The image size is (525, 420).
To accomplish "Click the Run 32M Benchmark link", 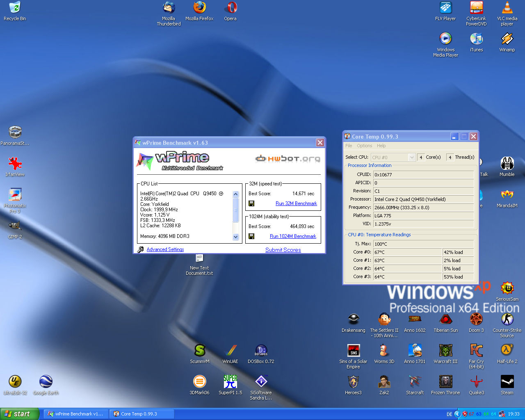I will pos(296,203).
